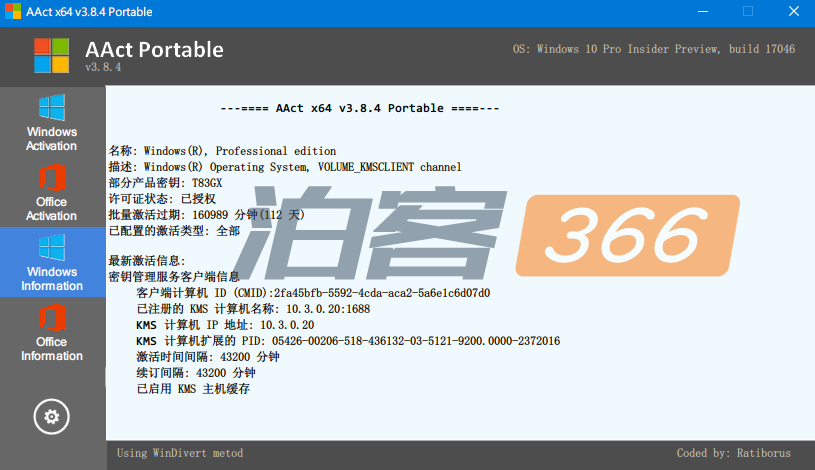Minimize the AAct window
Viewport: 815px width, 470px height.
click(x=703, y=11)
